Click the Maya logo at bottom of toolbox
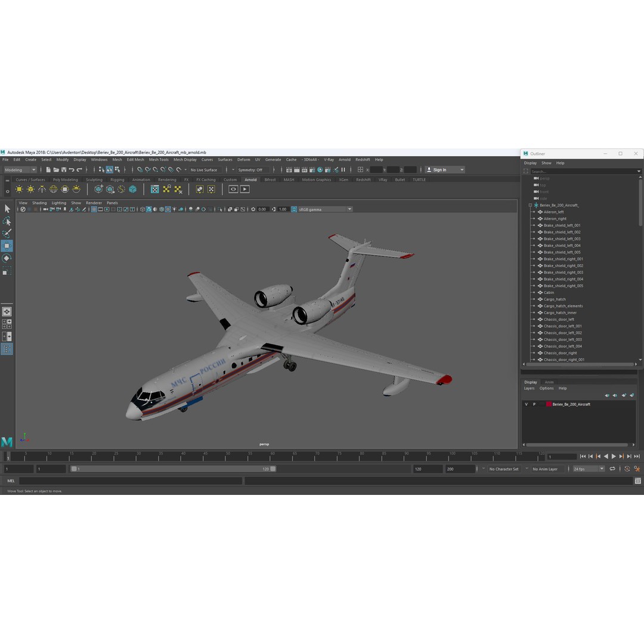Viewport: 644px width, 644px height. coord(7,442)
